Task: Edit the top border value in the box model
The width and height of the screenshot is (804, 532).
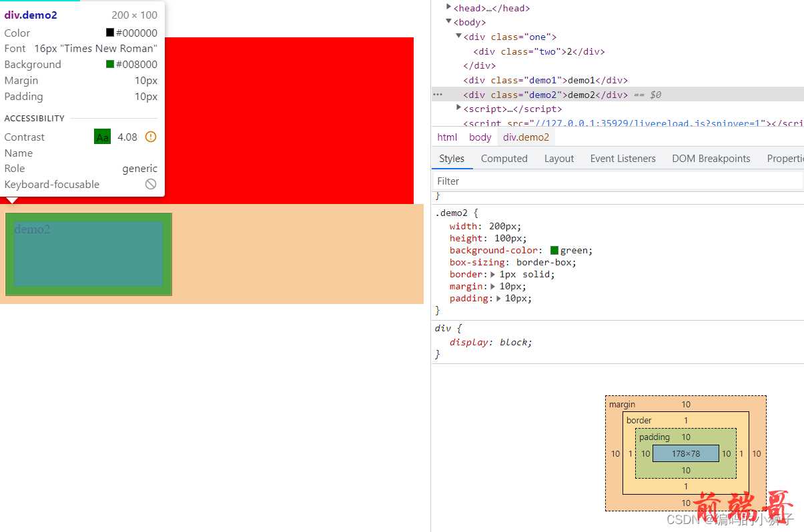Action: pos(686,420)
